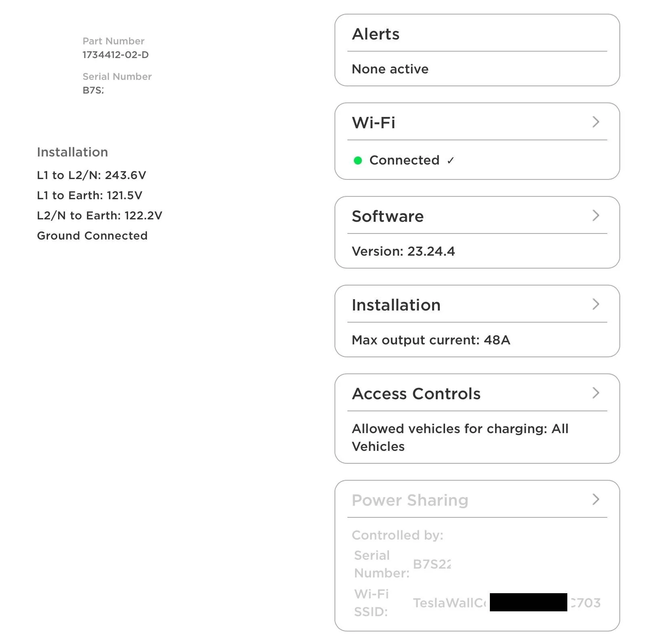Expand the Software section chevron

pos(596,215)
